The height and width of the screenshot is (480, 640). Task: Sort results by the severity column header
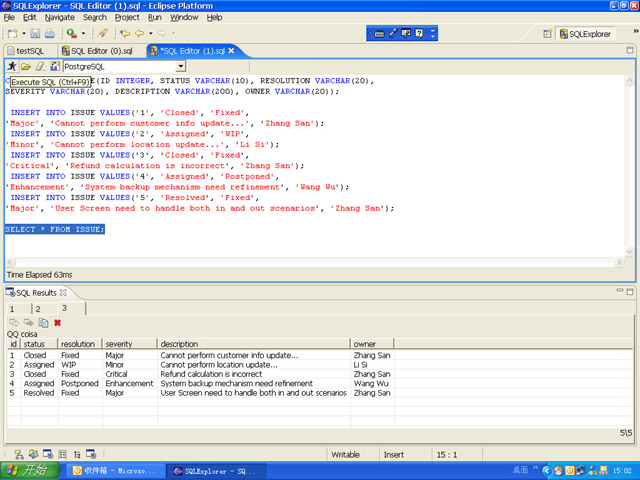130,344
